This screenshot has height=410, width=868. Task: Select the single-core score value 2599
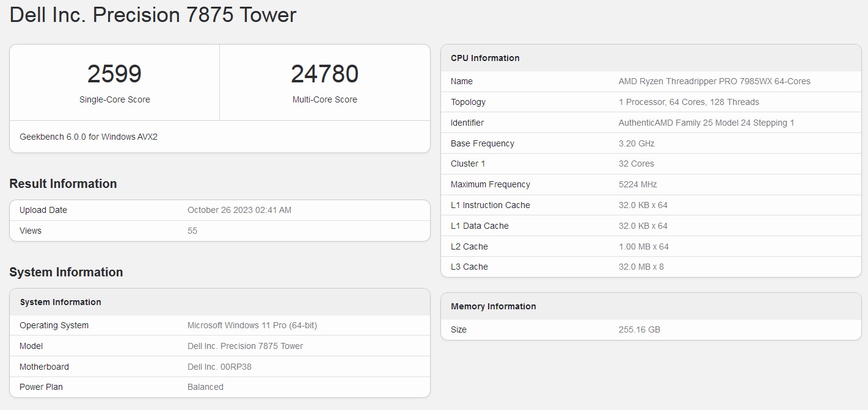pos(114,74)
